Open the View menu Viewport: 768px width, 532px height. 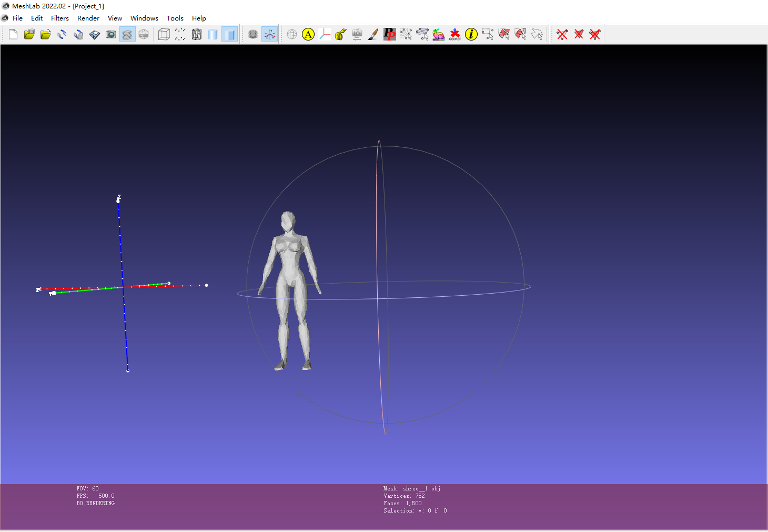[x=115, y=18]
